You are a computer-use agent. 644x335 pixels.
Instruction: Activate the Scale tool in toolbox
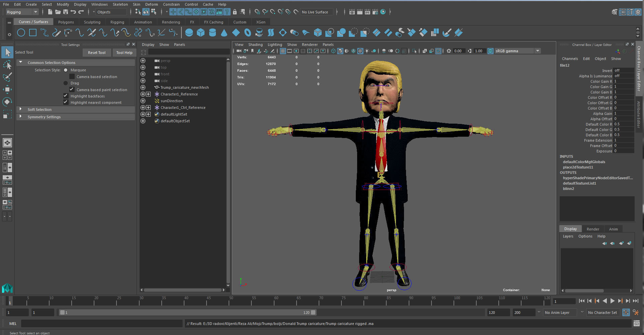(x=7, y=114)
